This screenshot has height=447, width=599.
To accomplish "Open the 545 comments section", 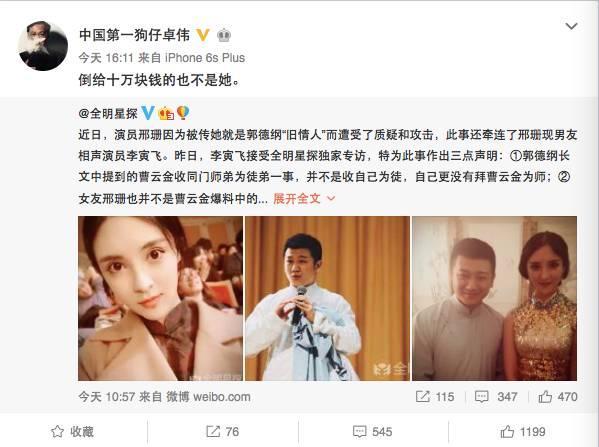I will coord(373,432).
